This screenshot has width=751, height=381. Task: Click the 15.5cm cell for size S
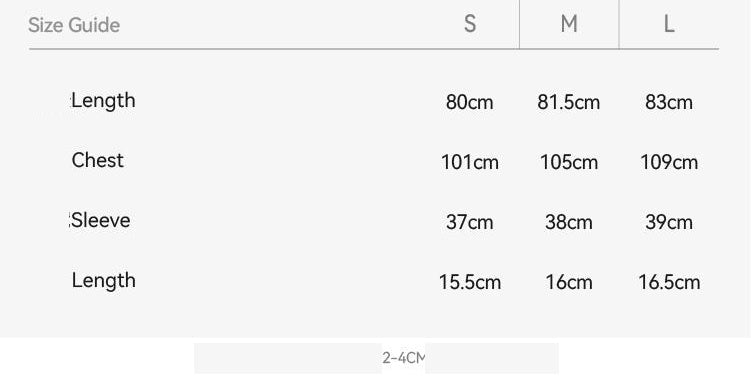[470, 282]
